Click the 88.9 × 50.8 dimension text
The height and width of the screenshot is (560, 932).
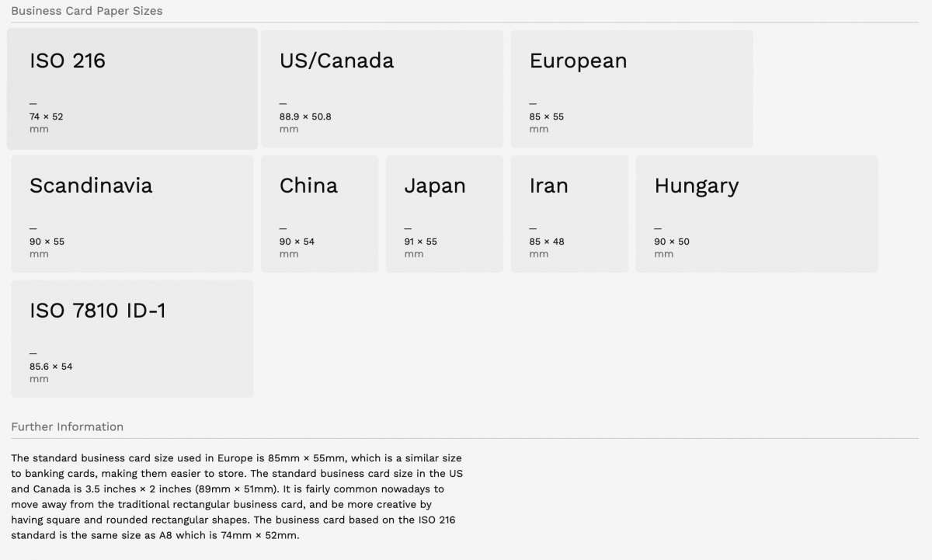305,117
